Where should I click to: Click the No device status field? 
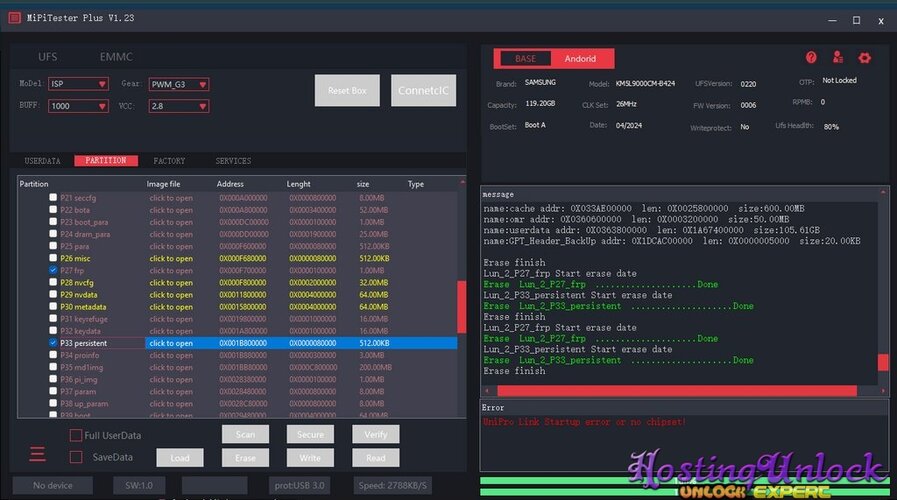(x=53, y=485)
